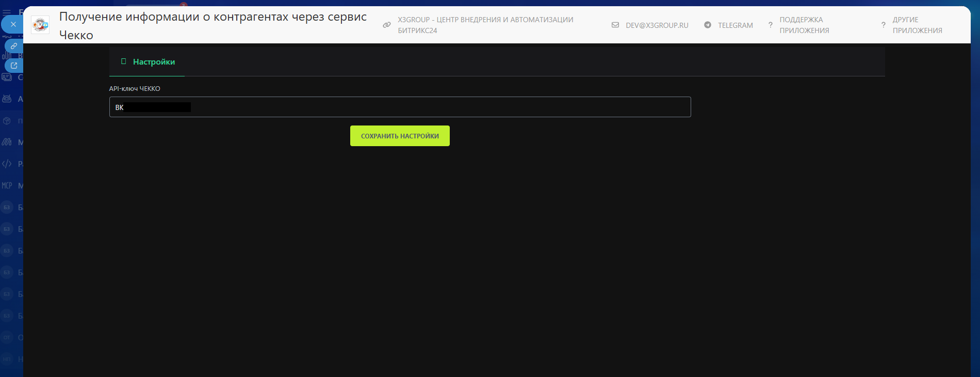Open the TELEGRAM link

736,25
